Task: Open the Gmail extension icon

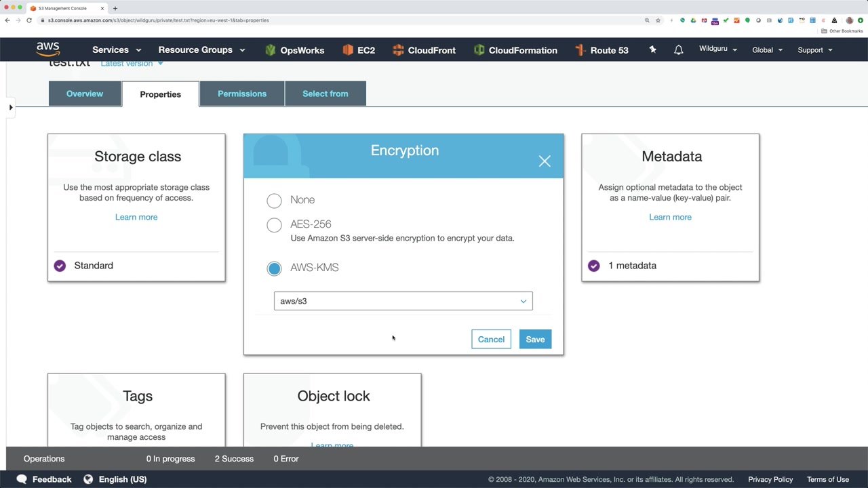Action: 704,20
